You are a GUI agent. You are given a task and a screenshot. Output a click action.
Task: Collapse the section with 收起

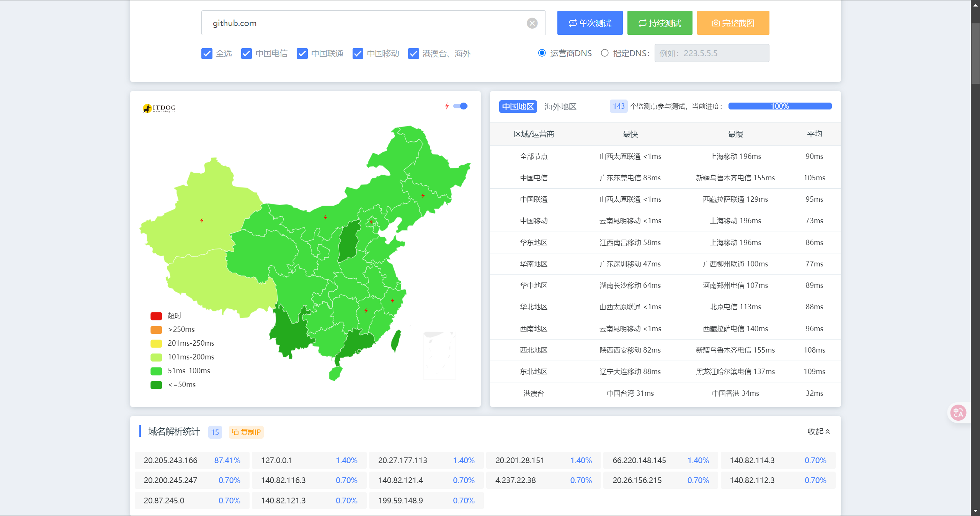click(x=819, y=432)
